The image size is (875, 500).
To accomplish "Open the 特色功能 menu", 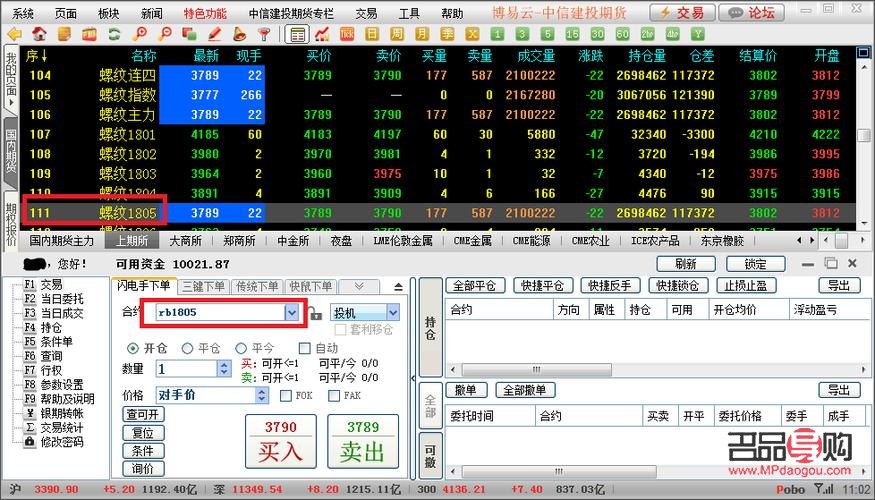I will click(205, 13).
